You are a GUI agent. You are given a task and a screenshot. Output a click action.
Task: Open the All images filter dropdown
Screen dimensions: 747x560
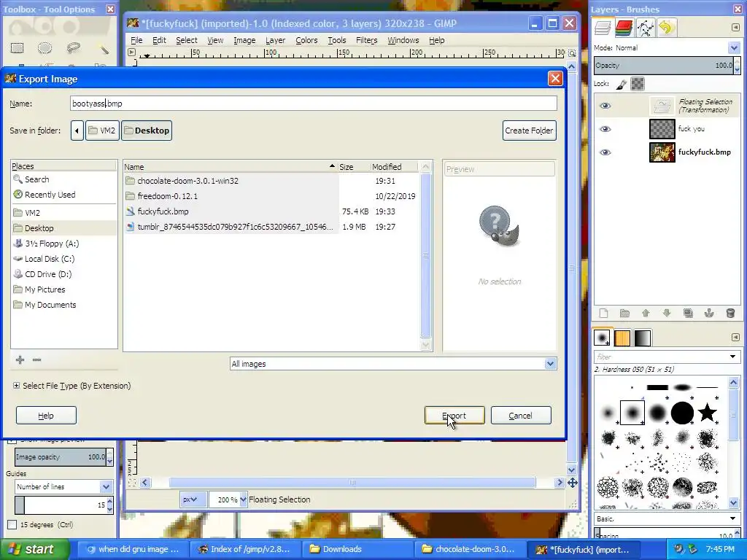click(x=393, y=364)
